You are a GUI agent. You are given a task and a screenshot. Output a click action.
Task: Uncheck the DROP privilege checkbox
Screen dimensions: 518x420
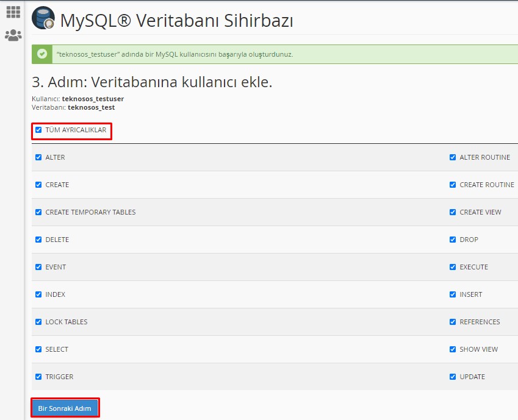[453, 240]
